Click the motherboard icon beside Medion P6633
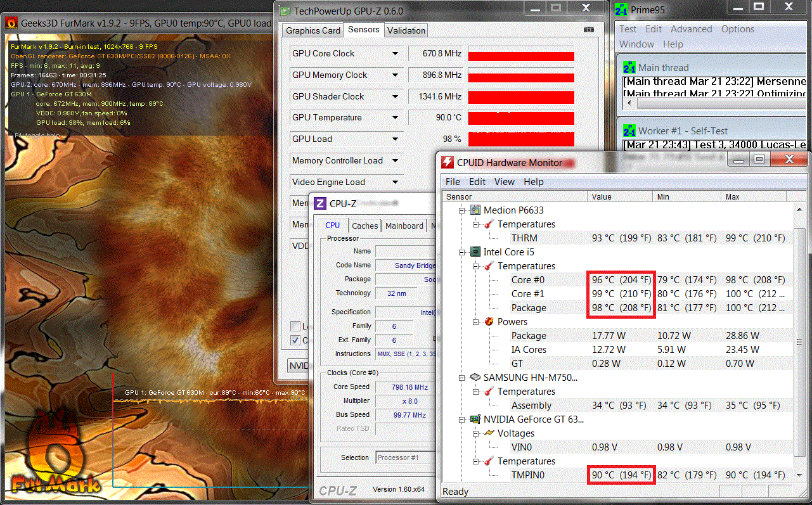This screenshot has width=812, height=505. tap(475, 210)
